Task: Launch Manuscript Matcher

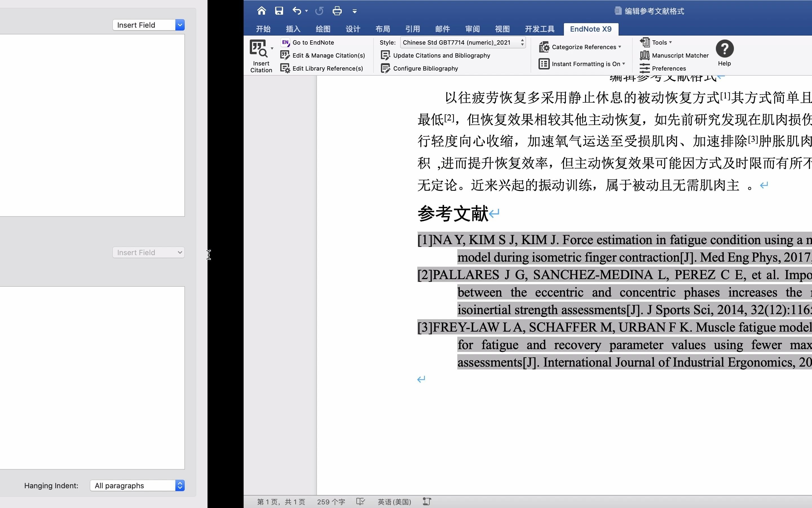Action: 674,55
